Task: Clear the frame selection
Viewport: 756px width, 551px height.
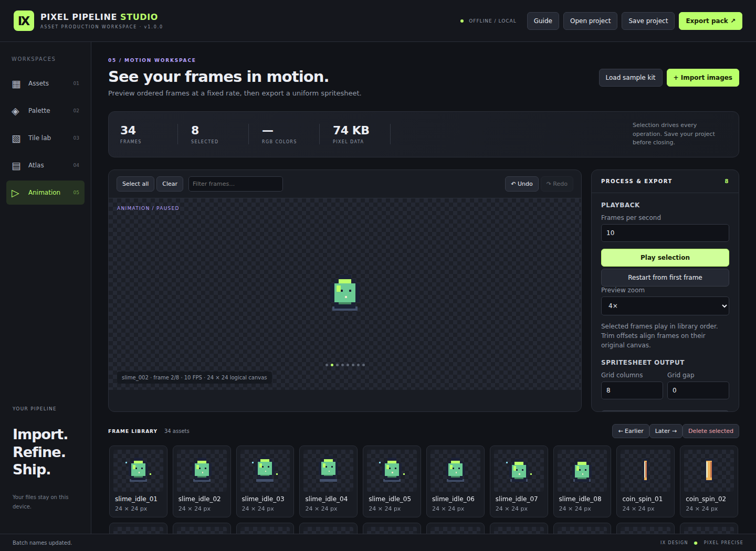Action: 170,184
